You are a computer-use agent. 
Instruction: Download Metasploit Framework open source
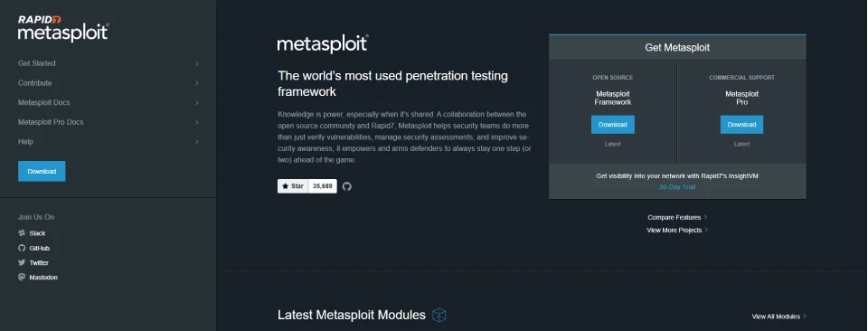coord(613,125)
